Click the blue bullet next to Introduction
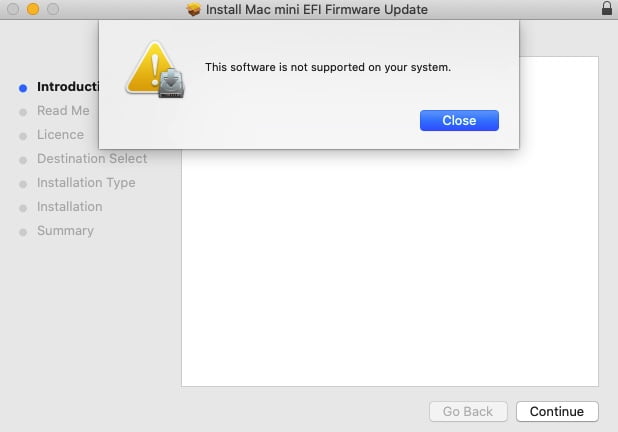 pyautogui.click(x=23, y=88)
